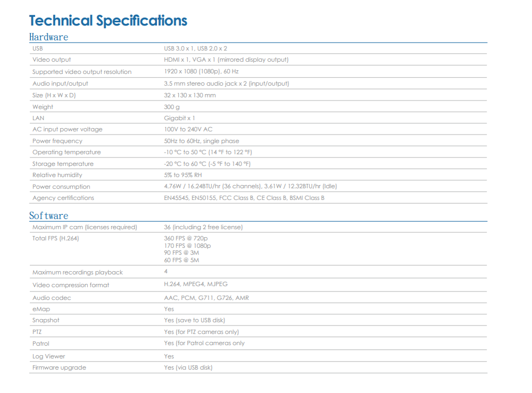The width and height of the screenshot is (532, 393).
Task: Click the Video output row label
Action: pyautogui.click(x=52, y=60)
